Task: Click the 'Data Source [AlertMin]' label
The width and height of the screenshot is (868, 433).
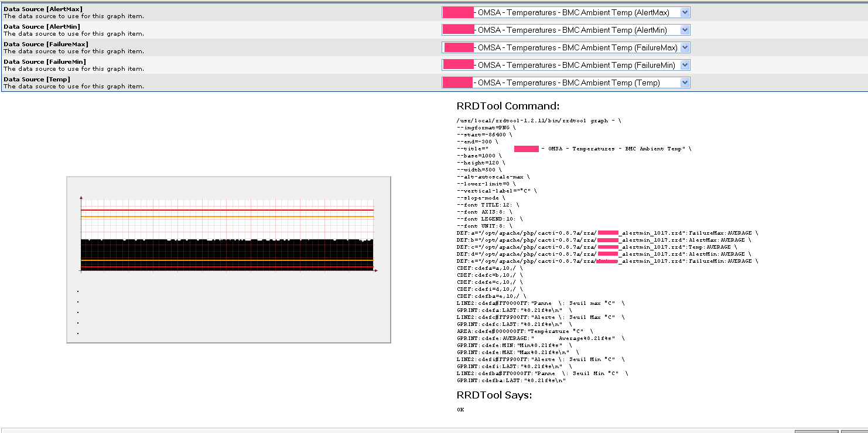Action: coord(42,26)
